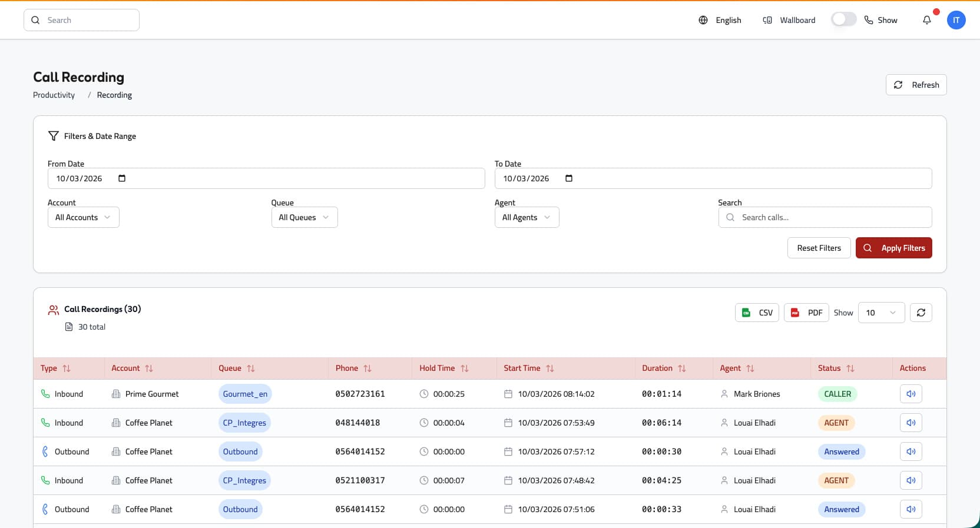Open calendar picker in From Date field
Viewport: 980px width, 528px height.
pyautogui.click(x=122, y=178)
